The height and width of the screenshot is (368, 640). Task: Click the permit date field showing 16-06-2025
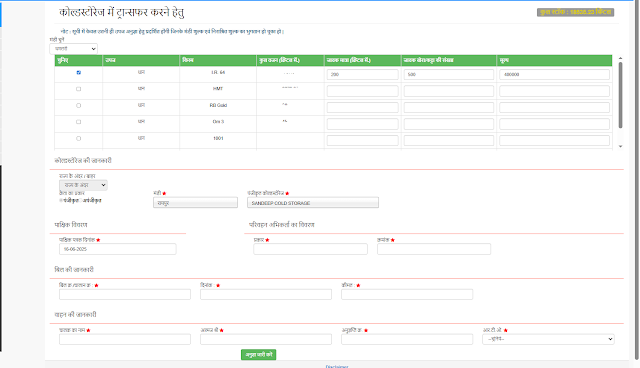point(118,249)
